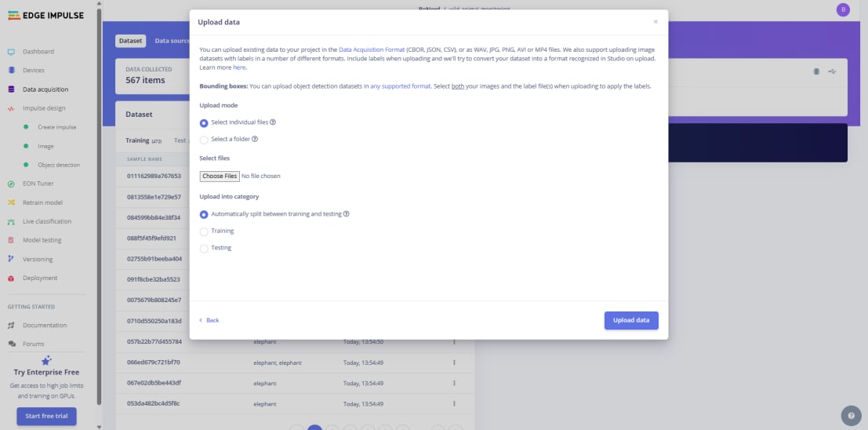Open the any supported format link
Image resolution: width=868 pixels, height=430 pixels.
pyautogui.click(x=400, y=86)
